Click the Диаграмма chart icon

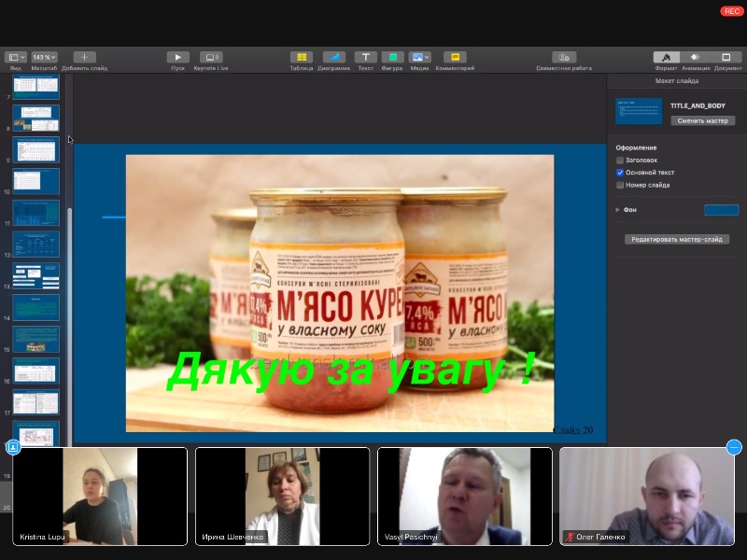point(333,57)
